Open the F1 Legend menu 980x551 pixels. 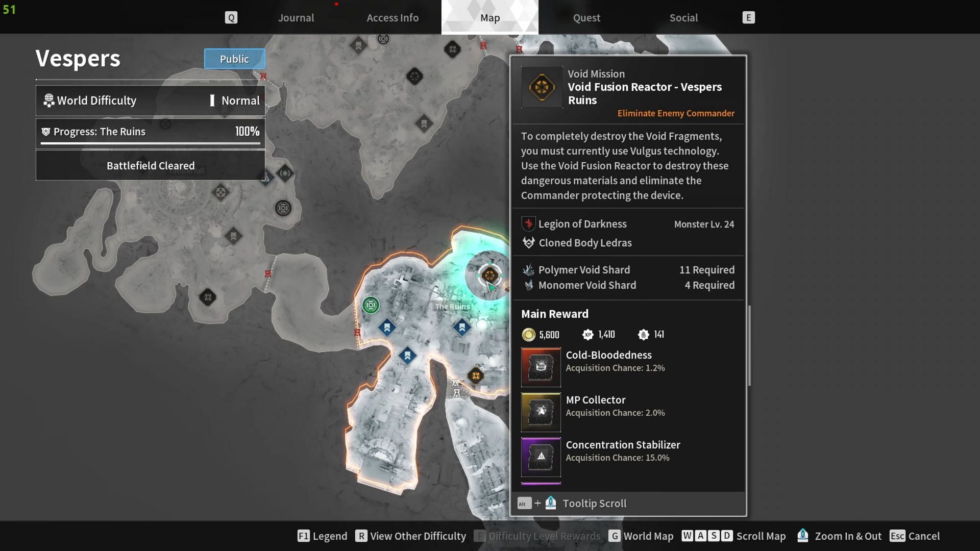coord(322,536)
